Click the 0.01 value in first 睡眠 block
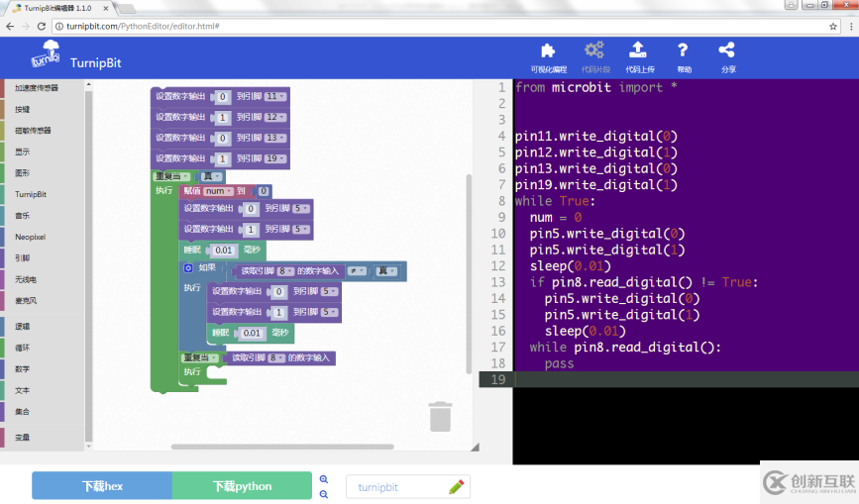The image size is (859, 504). click(224, 251)
